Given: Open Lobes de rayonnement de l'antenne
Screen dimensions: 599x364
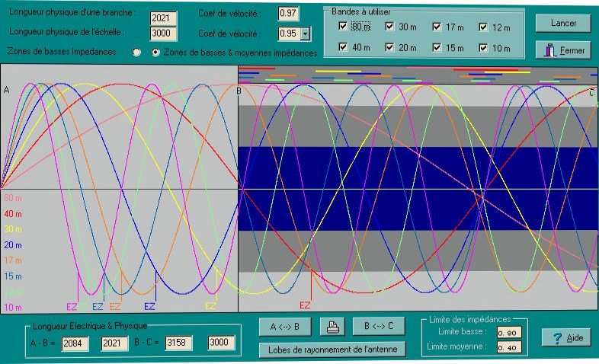Looking at the screenshot, I should tap(332, 350).
